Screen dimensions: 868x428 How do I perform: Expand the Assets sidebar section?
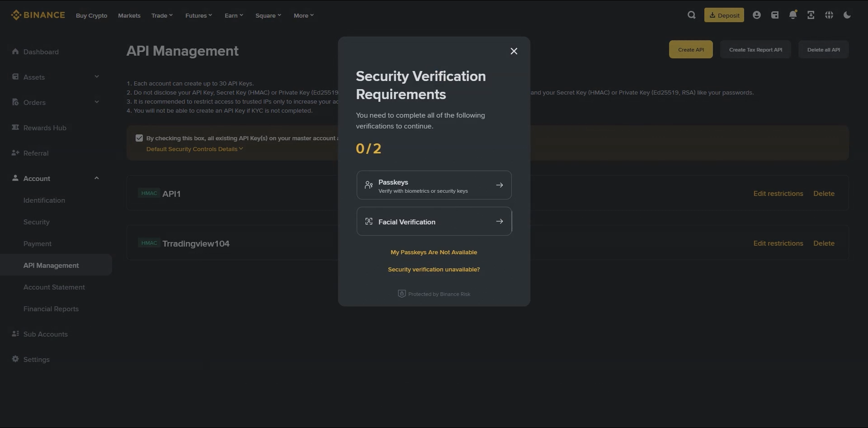(97, 76)
